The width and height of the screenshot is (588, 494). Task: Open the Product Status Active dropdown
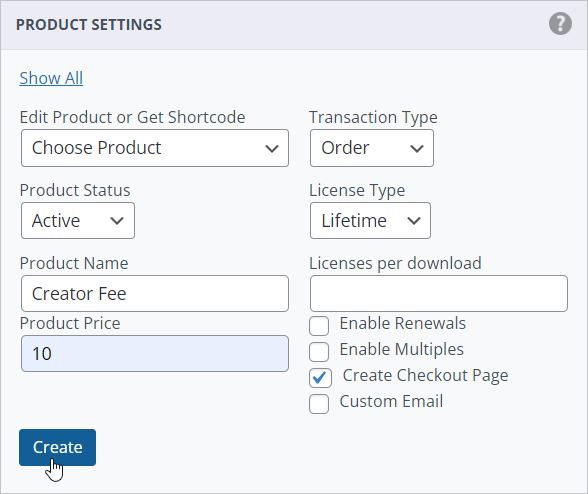pos(78,221)
